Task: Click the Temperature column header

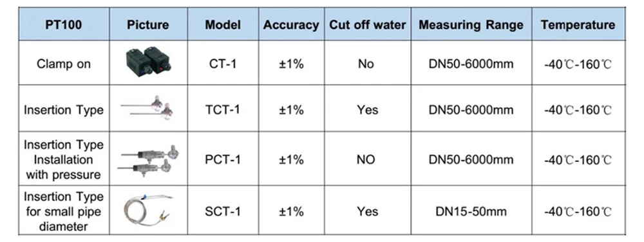Action: (578, 25)
